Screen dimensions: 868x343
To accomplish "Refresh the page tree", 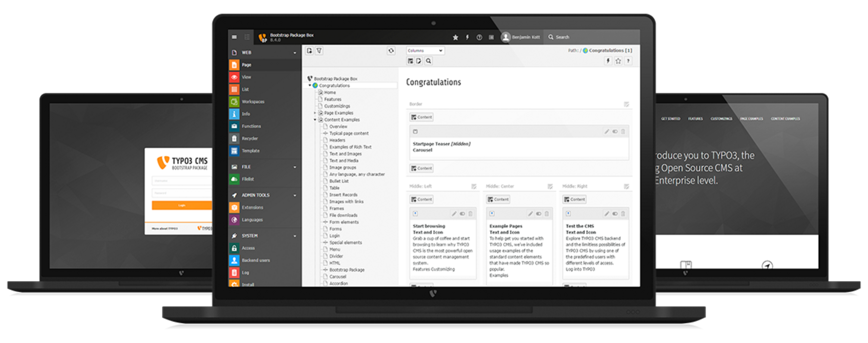I will point(391,51).
